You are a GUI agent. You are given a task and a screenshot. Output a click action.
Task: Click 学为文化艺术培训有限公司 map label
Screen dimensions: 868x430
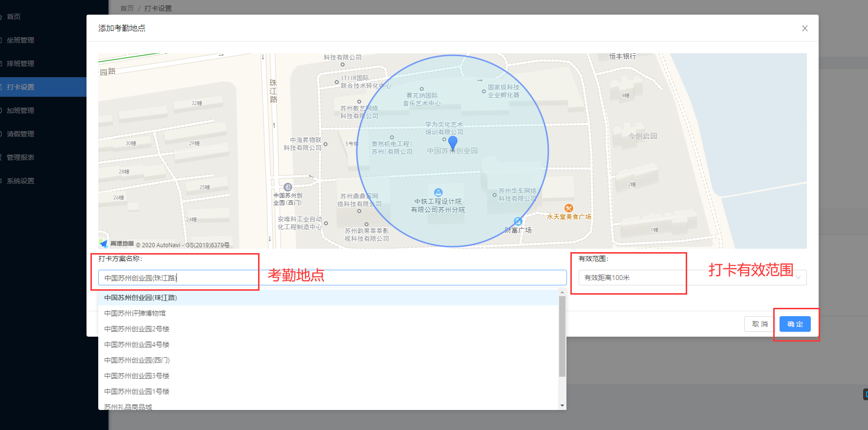(x=444, y=129)
